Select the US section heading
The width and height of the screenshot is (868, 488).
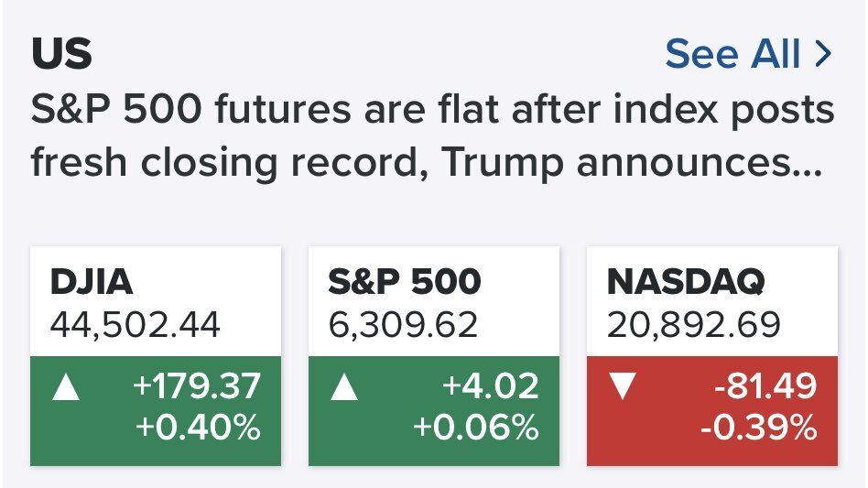point(62,56)
